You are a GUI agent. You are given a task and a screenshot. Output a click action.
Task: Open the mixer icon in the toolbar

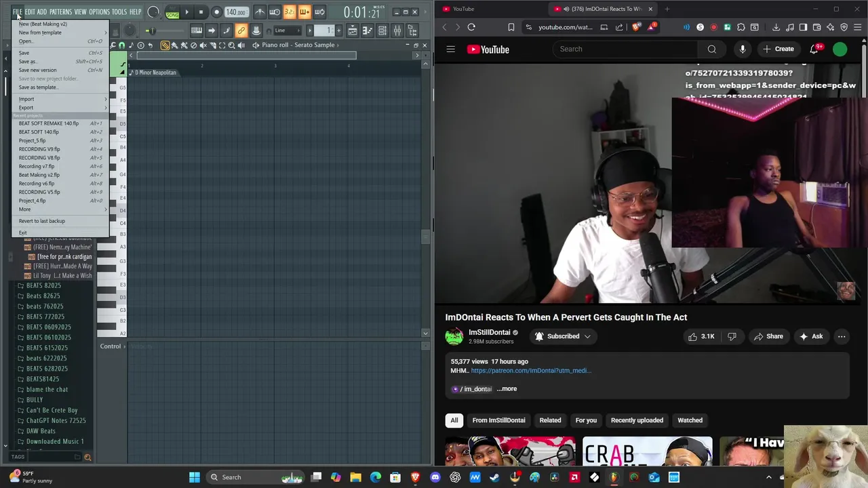click(x=397, y=30)
